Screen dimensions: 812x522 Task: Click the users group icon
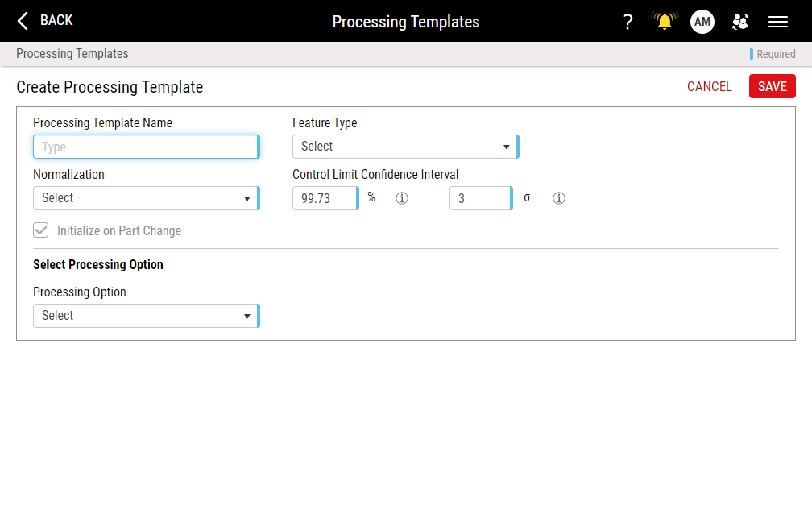click(x=740, y=22)
